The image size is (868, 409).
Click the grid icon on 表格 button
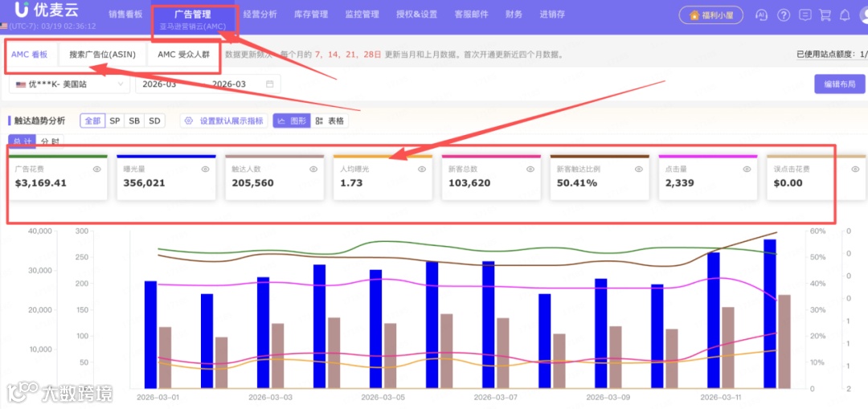319,121
